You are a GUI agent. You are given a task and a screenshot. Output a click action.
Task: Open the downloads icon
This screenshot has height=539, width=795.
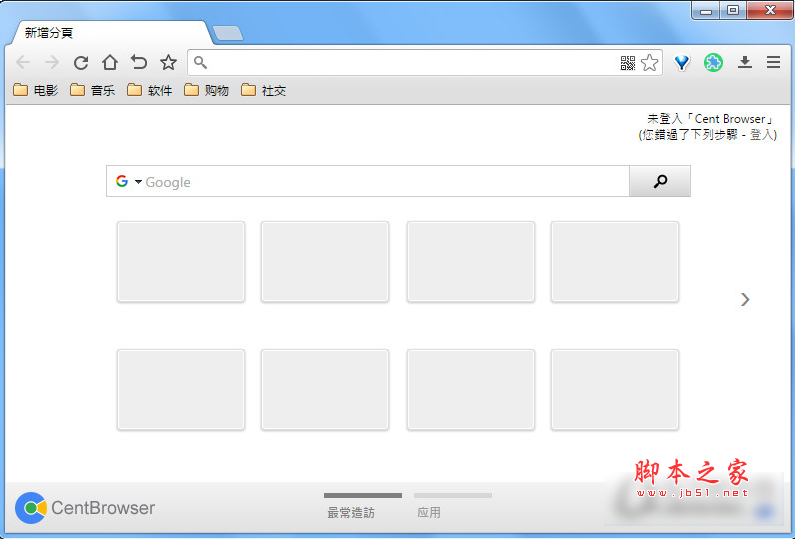click(745, 62)
